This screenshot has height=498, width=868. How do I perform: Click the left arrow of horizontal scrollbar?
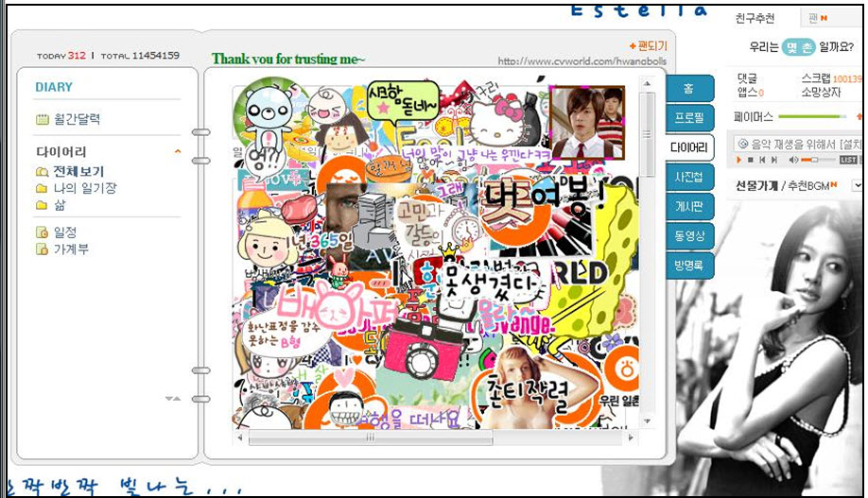coord(240,438)
